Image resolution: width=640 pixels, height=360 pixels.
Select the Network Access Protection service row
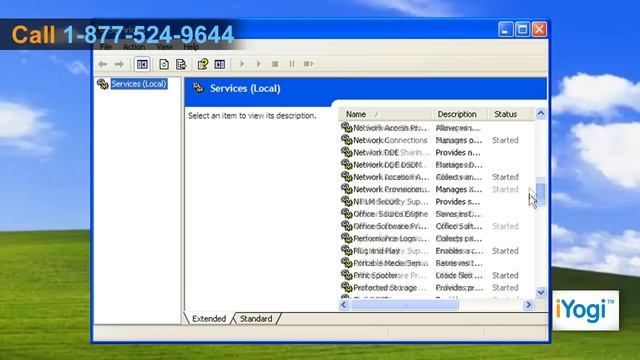click(x=437, y=128)
